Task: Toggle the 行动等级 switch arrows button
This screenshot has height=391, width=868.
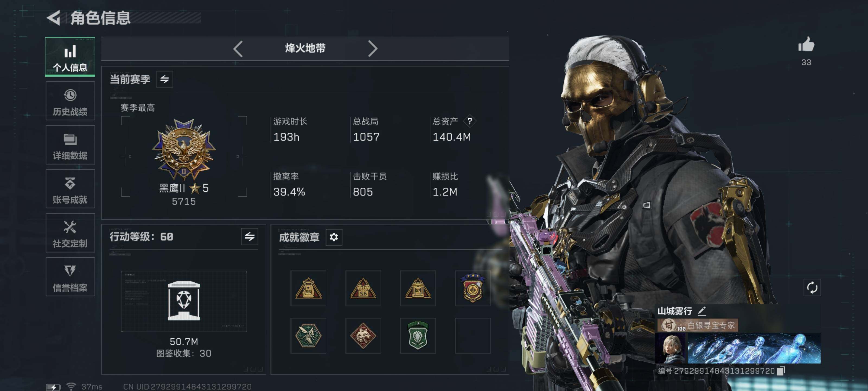Action: point(249,237)
